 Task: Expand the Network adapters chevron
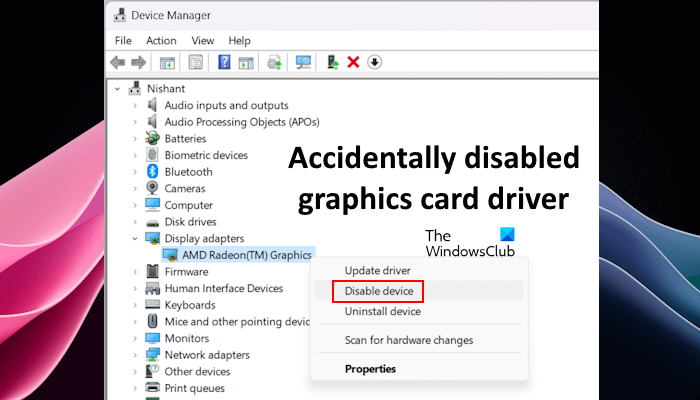pos(135,355)
